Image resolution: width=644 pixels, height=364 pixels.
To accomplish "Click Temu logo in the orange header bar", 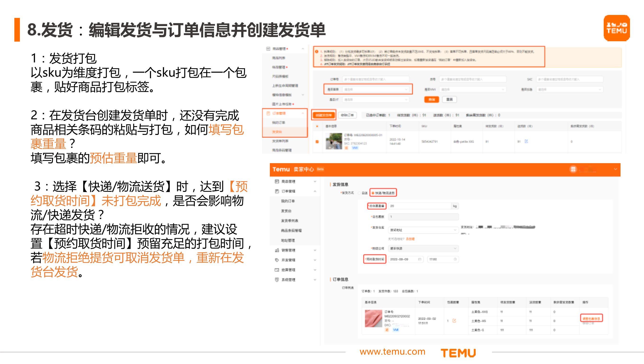I will click(x=281, y=169).
